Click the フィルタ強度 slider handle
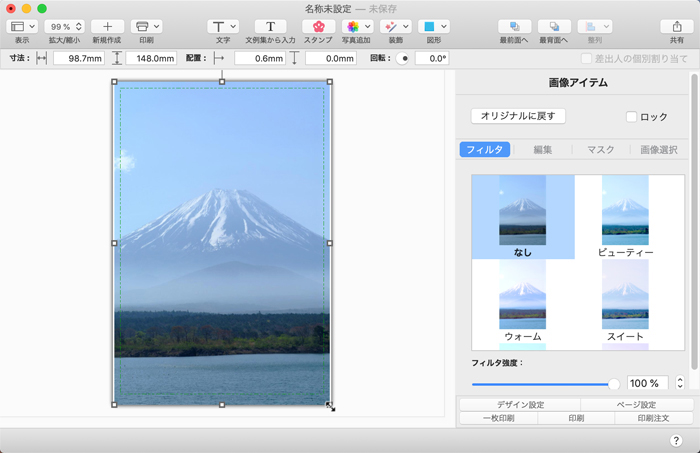Image resolution: width=700 pixels, height=453 pixels. [x=613, y=383]
